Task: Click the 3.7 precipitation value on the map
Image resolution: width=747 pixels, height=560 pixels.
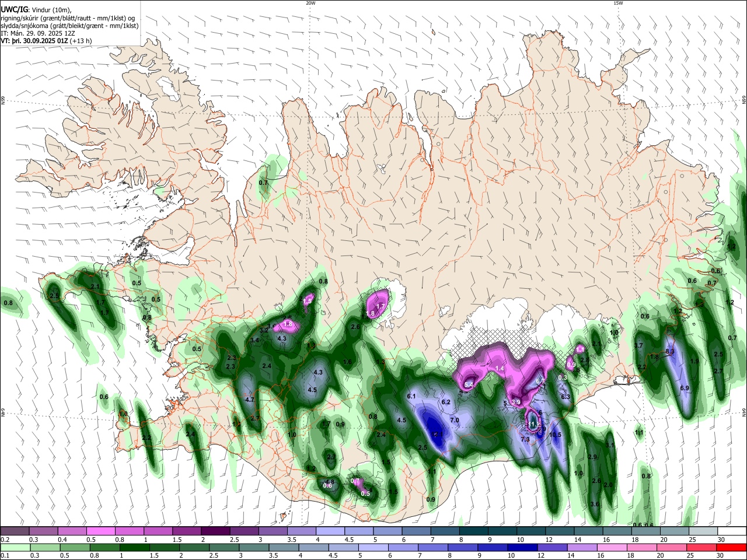Action: (638, 346)
